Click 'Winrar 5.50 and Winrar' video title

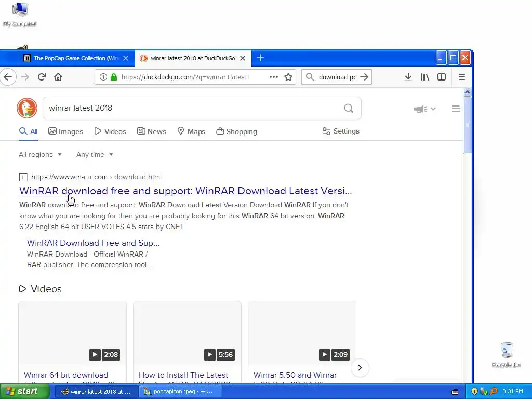295,375
